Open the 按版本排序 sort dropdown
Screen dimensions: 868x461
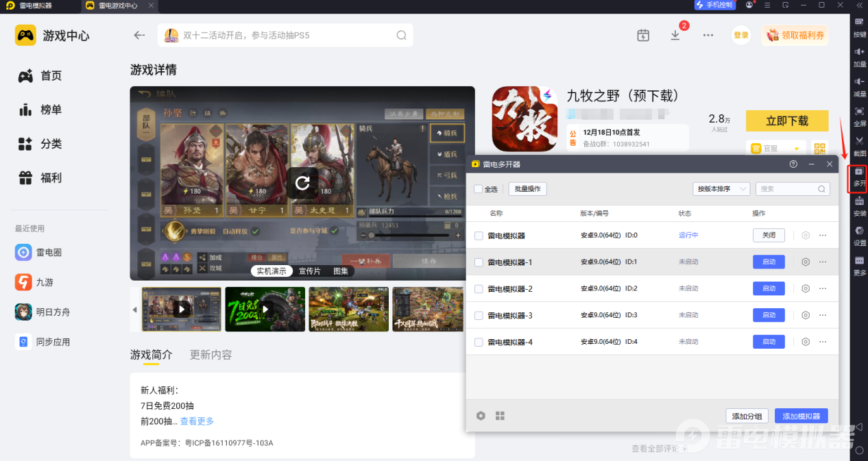pyautogui.click(x=721, y=189)
